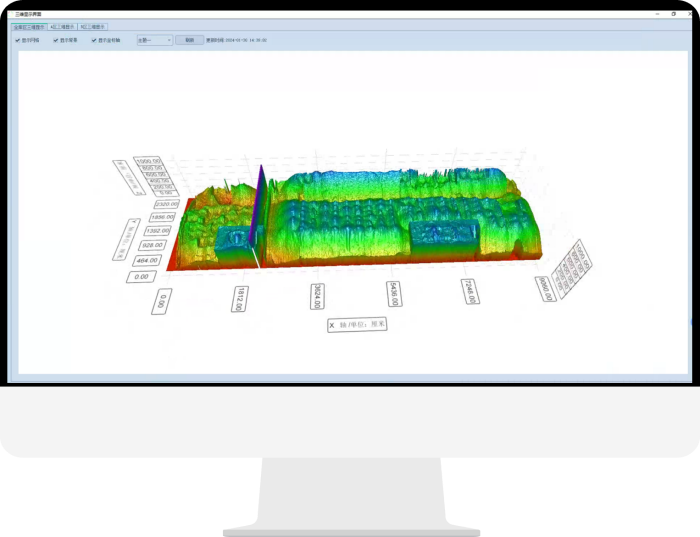The image size is (700, 537).
Task: Click the restore window icon
Action: 673,14
